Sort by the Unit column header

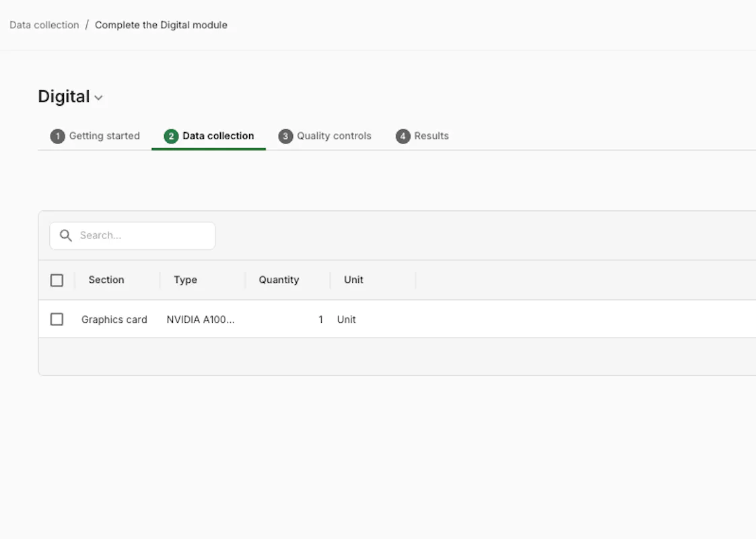pos(353,280)
